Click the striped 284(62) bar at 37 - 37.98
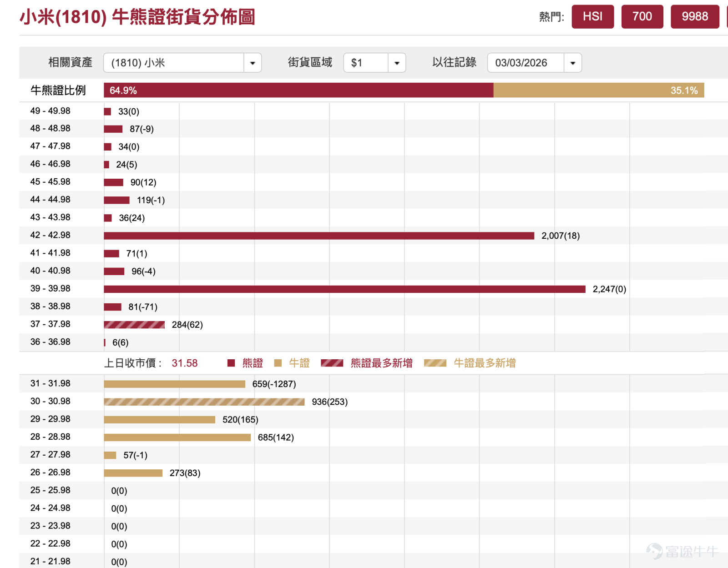Image resolution: width=728 pixels, height=568 pixels. tap(134, 324)
